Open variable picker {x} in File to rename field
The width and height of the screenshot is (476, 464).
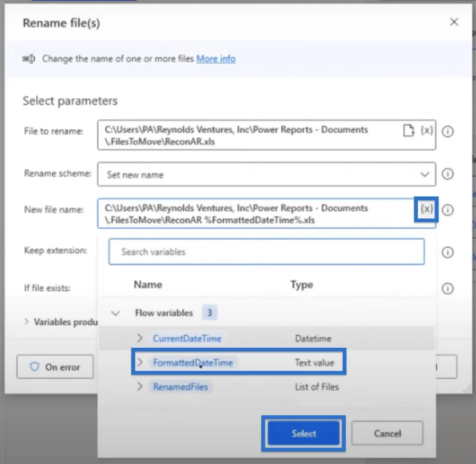(427, 130)
